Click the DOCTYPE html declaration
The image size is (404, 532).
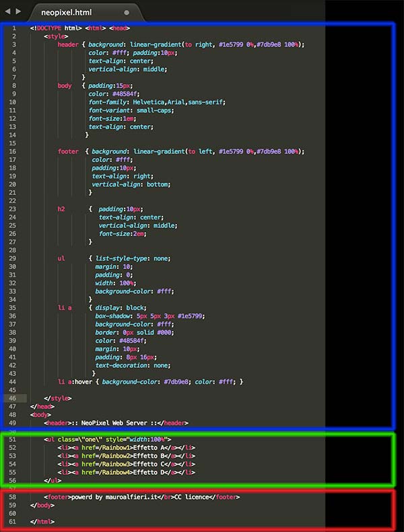(56, 28)
